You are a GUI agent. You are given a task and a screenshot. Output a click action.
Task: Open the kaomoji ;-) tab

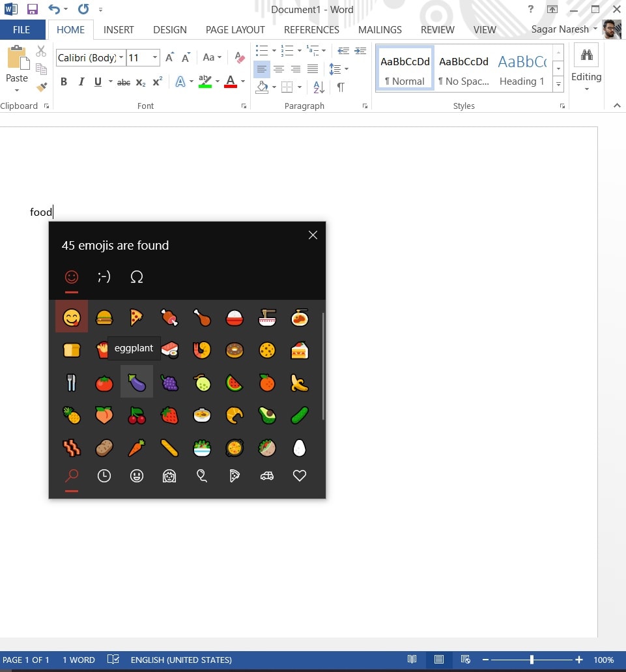pyautogui.click(x=104, y=277)
